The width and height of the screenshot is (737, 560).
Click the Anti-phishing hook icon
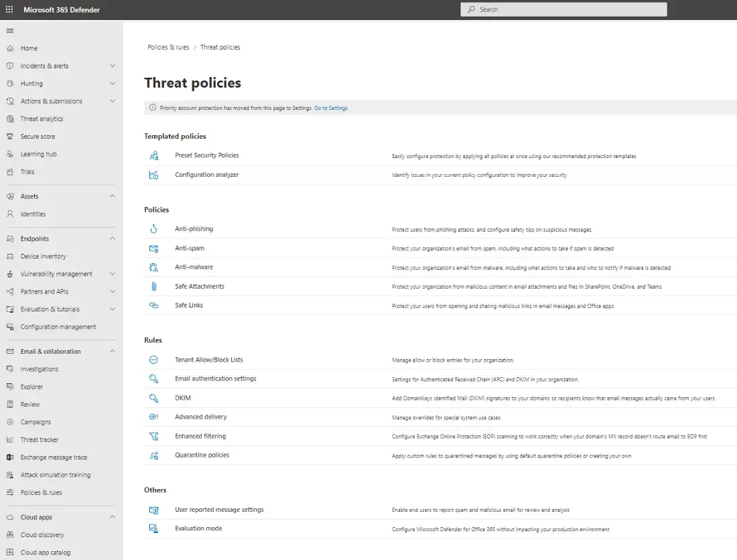click(x=153, y=229)
